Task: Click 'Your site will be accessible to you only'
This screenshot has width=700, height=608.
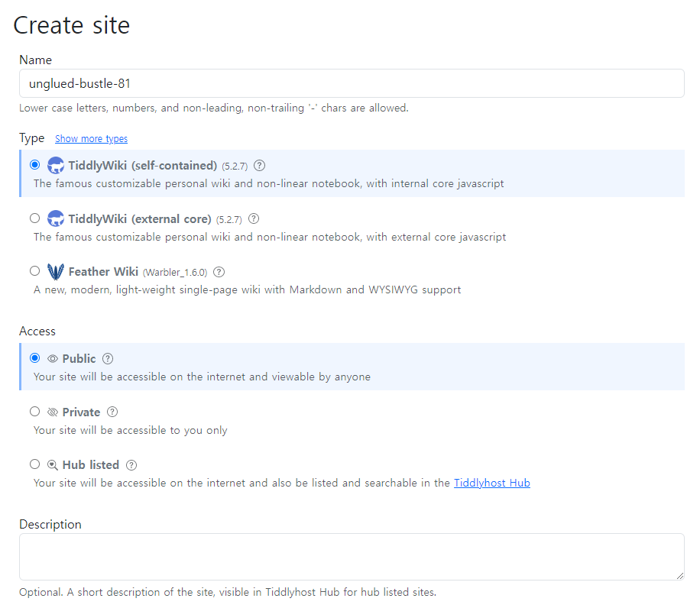Action: (x=131, y=430)
